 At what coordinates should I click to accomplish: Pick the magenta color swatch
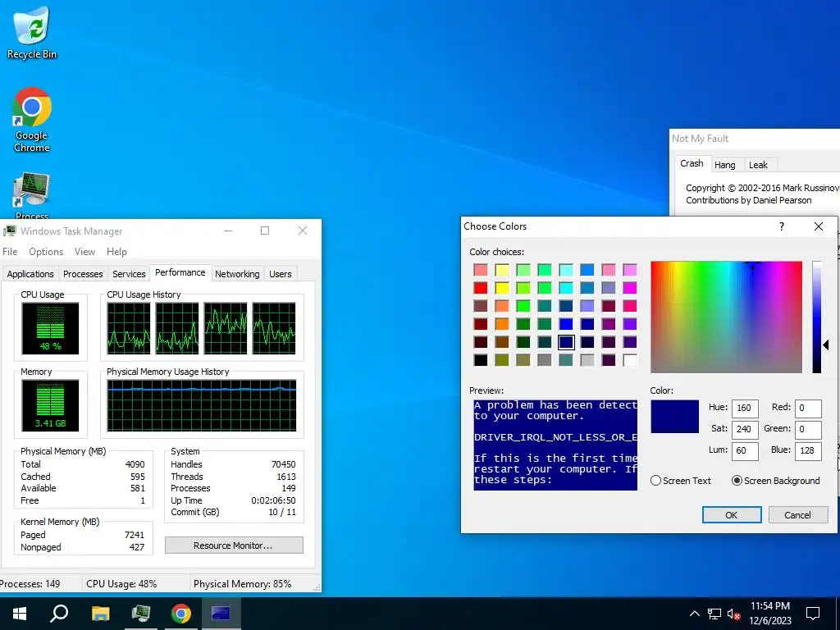[x=630, y=288]
